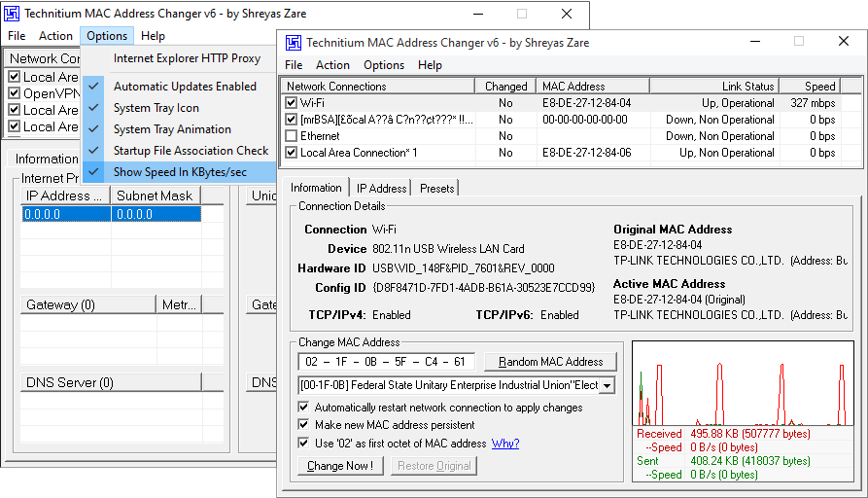This screenshot has width=868, height=498.
Task: Open the Why? link
Action: click(x=505, y=444)
